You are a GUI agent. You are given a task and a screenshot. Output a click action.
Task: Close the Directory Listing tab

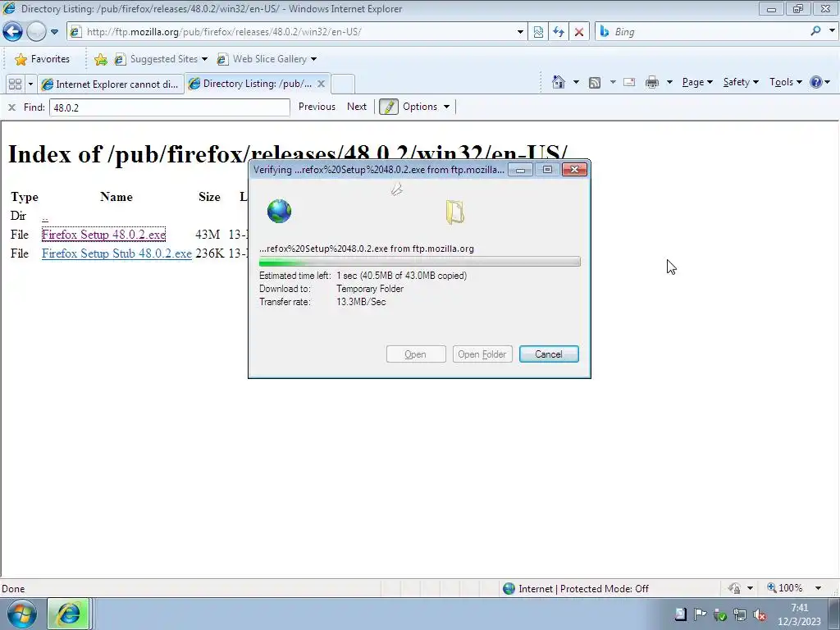click(321, 84)
